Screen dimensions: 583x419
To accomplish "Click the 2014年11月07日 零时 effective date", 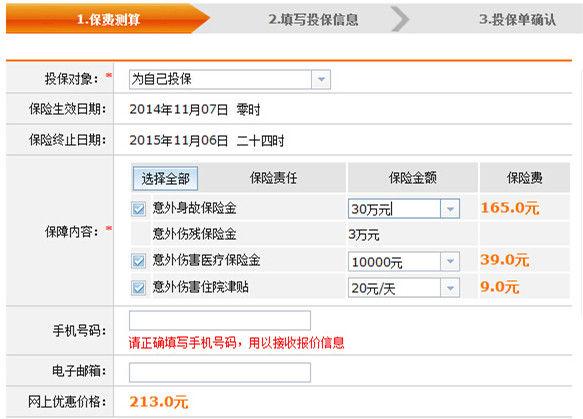I will [195, 110].
